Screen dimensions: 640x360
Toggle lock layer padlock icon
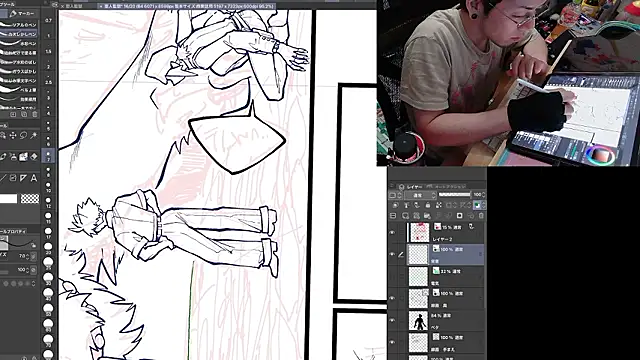pyautogui.click(x=428, y=205)
